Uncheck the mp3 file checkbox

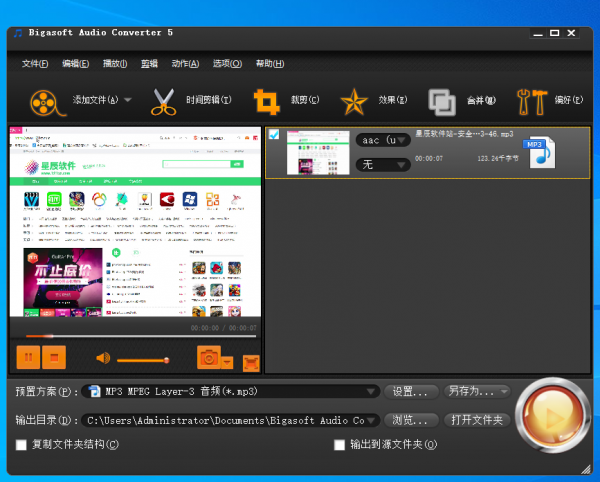(x=274, y=134)
